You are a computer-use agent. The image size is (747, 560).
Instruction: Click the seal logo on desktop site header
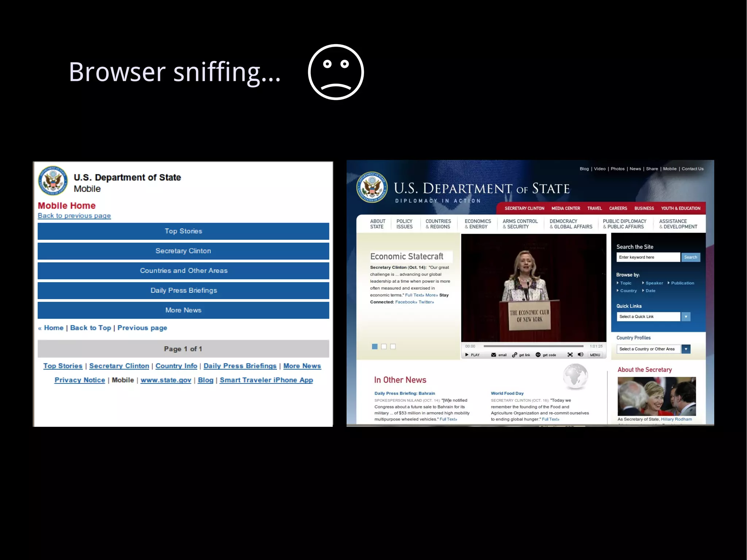point(372,187)
